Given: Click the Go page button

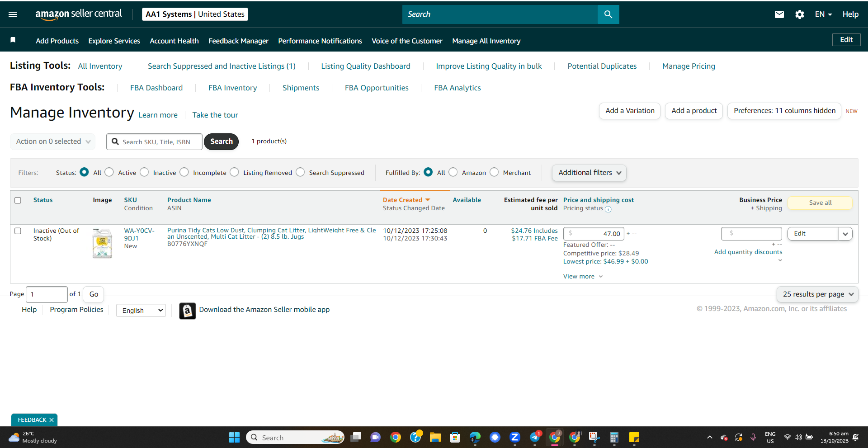Looking at the screenshot, I should click(94, 294).
